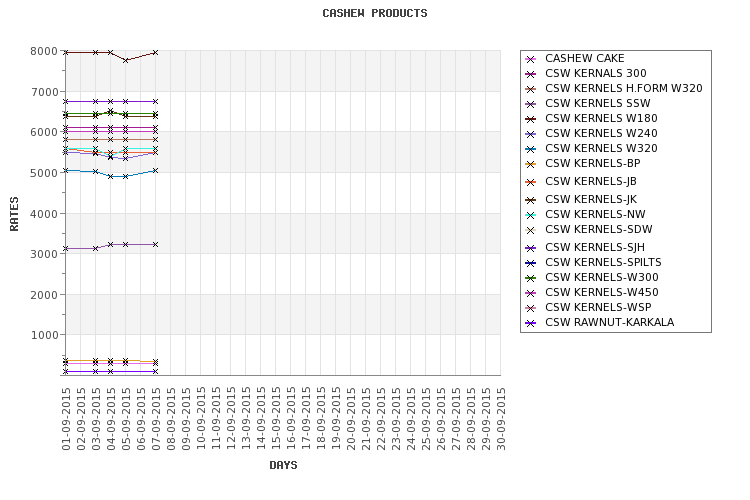This screenshot has height=500, width=750.
Task: Click the 25-09-2015 date label
Action: pyautogui.click(x=426, y=419)
